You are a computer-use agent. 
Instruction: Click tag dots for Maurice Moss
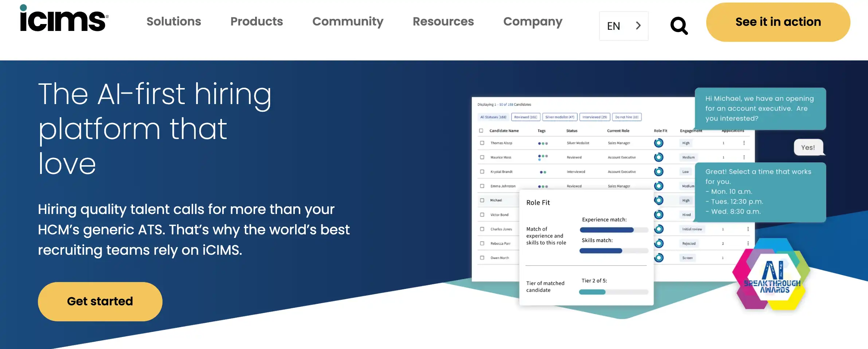543,157
